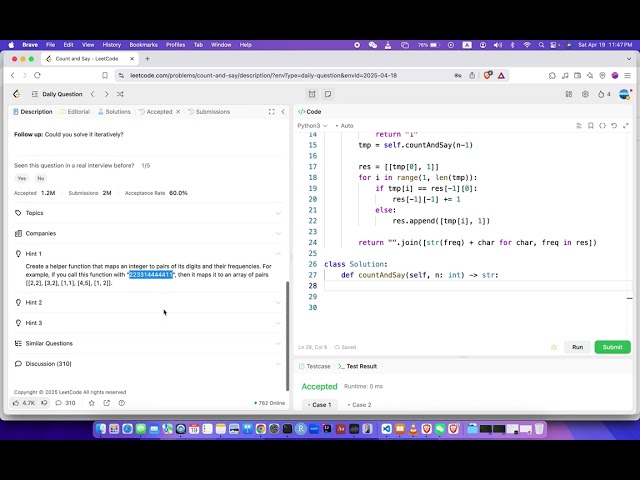Upvote the problem with thumbs-up 4.7K
Viewport: 640px width, 480px height.
pyautogui.click(x=24, y=403)
